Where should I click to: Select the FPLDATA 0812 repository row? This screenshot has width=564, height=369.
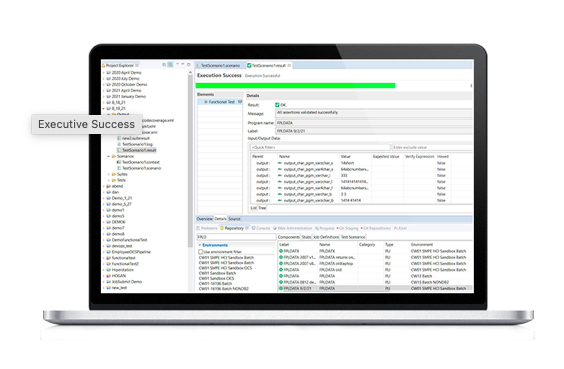pos(376,282)
